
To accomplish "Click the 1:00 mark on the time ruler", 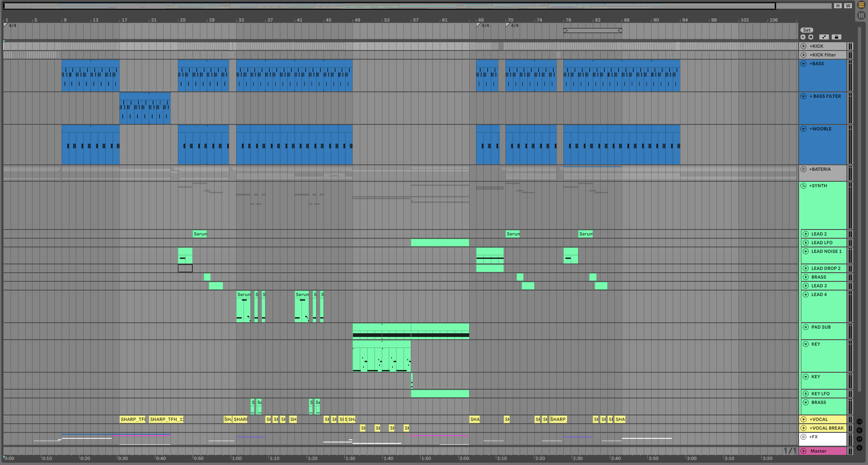I will (x=237, y=458).
